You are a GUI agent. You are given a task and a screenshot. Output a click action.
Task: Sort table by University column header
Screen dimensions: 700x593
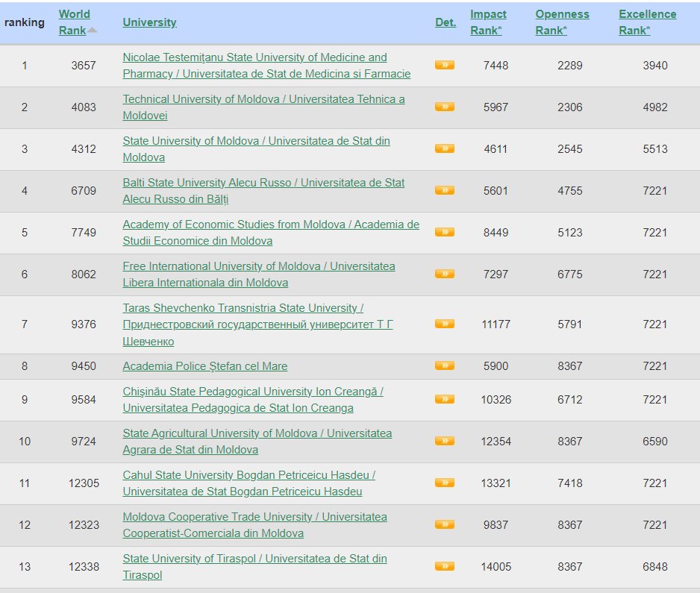[149, 22]
